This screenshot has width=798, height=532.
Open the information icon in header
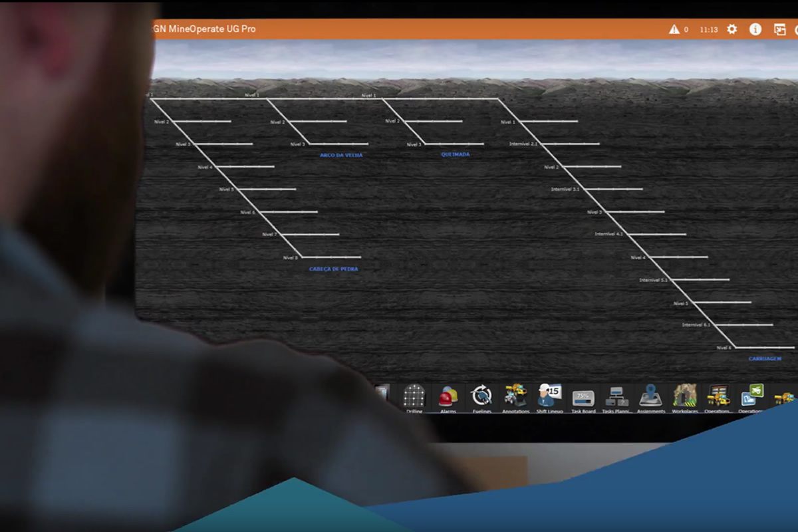(755, 29)
